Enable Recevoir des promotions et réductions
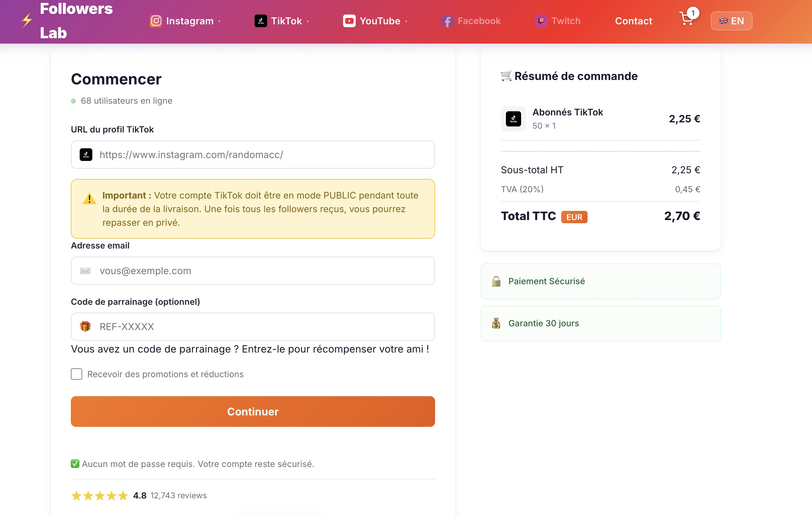 pyautogui.click(x=76, y=374)
